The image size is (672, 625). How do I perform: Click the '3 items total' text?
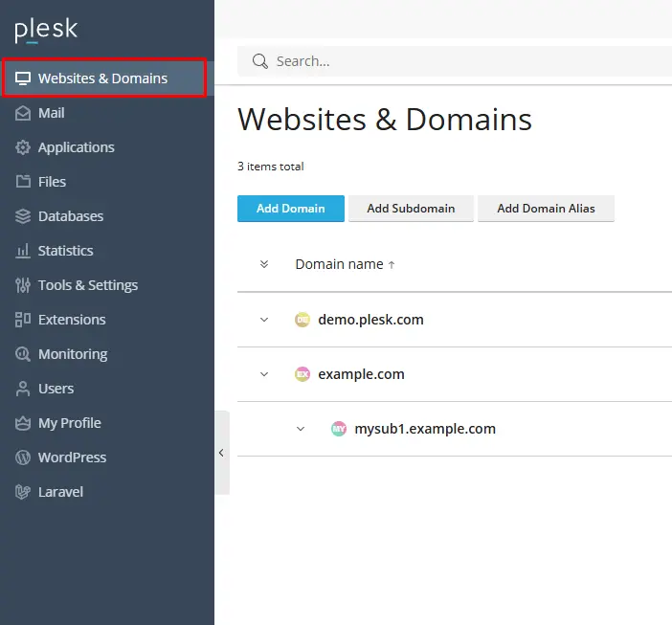click(271, 167)
